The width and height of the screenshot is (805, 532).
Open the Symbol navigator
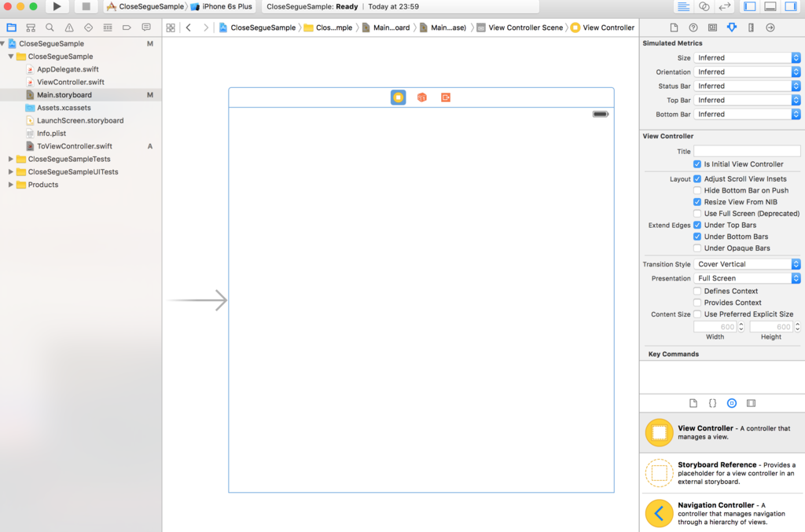[x=31, y=28]
